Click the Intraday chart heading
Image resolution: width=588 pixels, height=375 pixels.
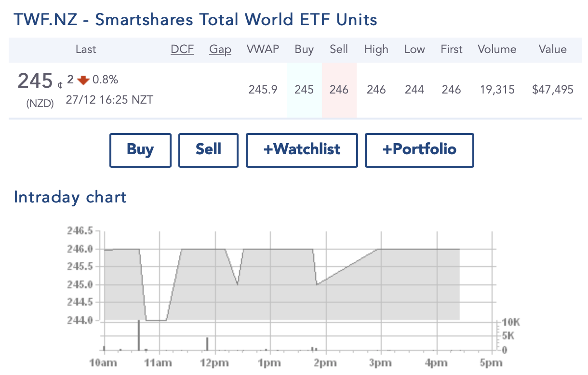pos(70,197)
